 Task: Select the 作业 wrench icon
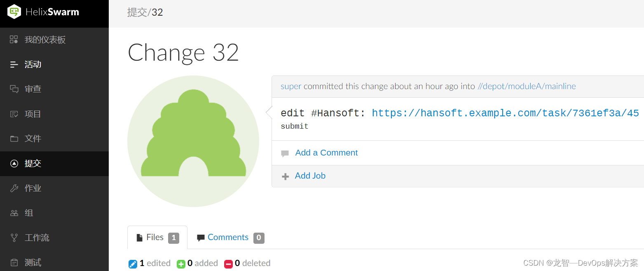pos(14,188)
